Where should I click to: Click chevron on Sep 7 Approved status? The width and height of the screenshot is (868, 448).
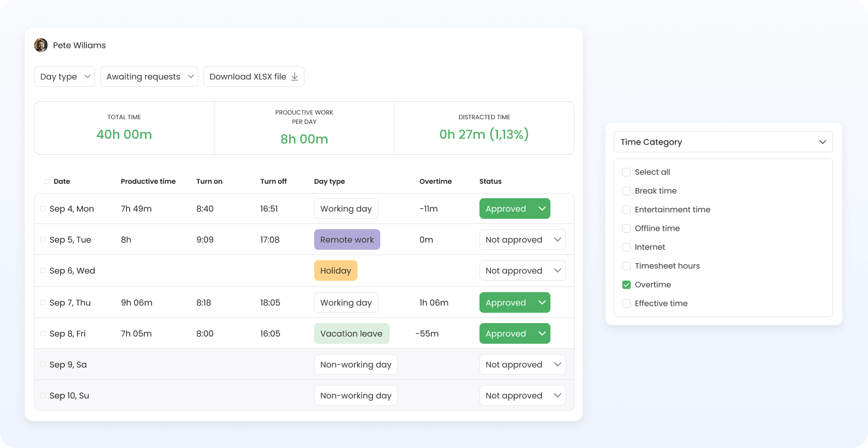click(542, 302)
